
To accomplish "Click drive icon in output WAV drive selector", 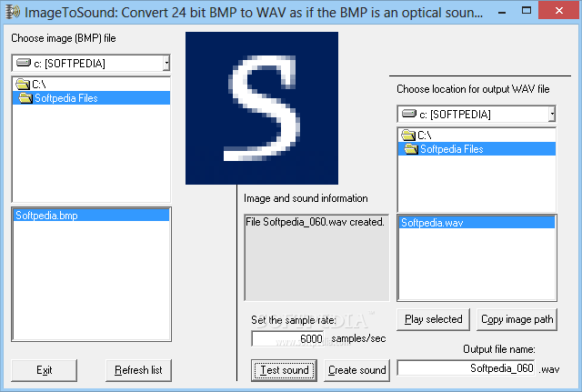I will 409,114.
